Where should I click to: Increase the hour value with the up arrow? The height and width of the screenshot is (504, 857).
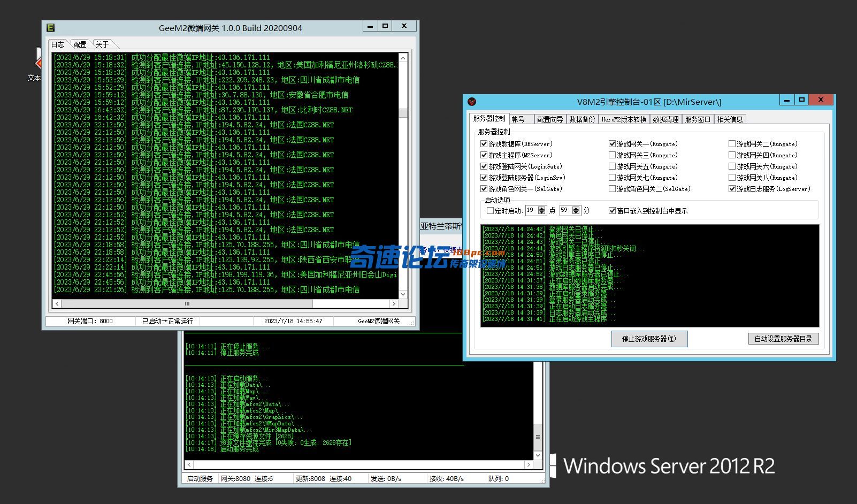[542, 208]
